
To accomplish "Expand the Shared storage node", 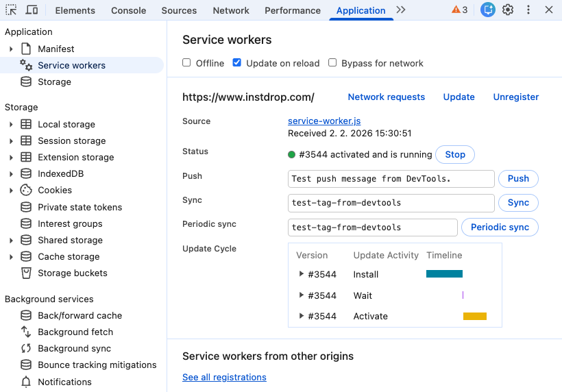I will pos(11,240).
